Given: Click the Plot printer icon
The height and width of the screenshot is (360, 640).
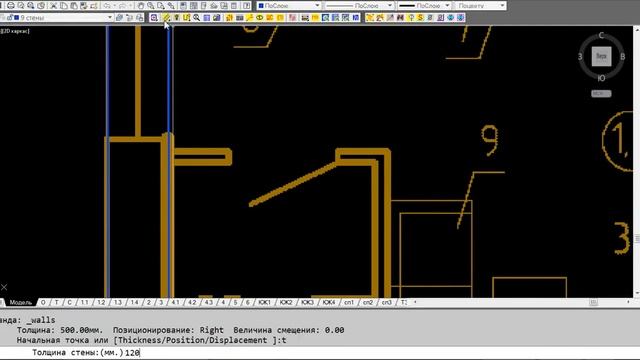Looking at the screenshot, I should 11,6.
